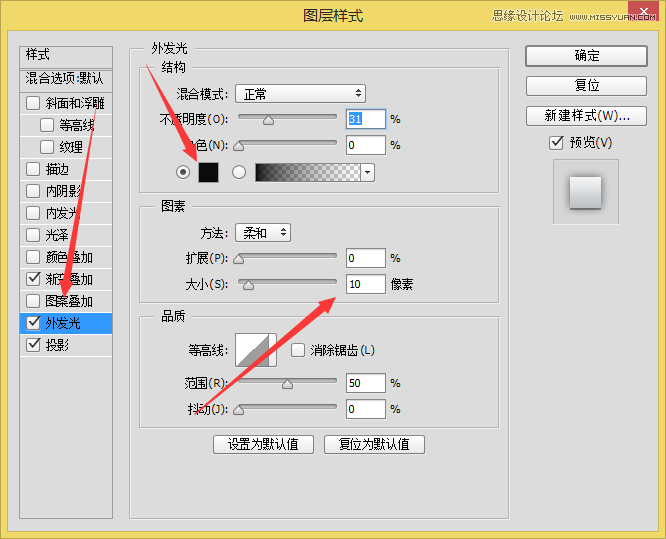Open the black glow color swatch
666x539 pixels.
(209, 172)
